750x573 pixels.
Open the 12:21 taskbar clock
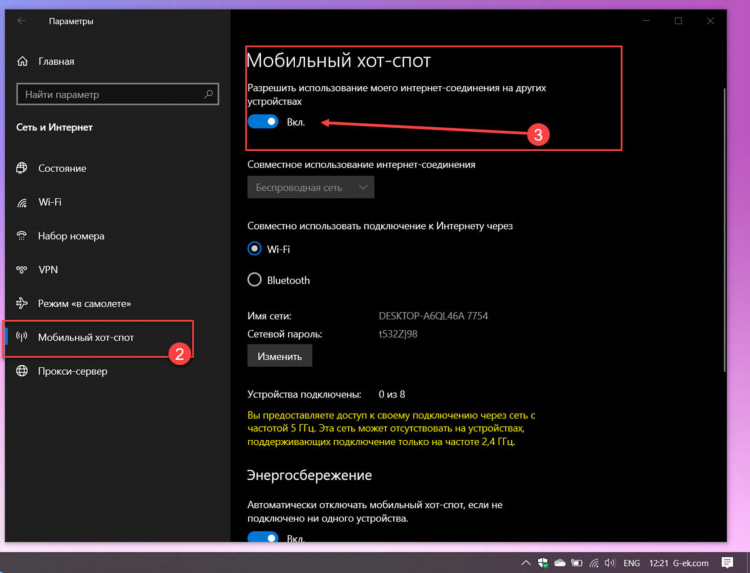pos(658,563)
